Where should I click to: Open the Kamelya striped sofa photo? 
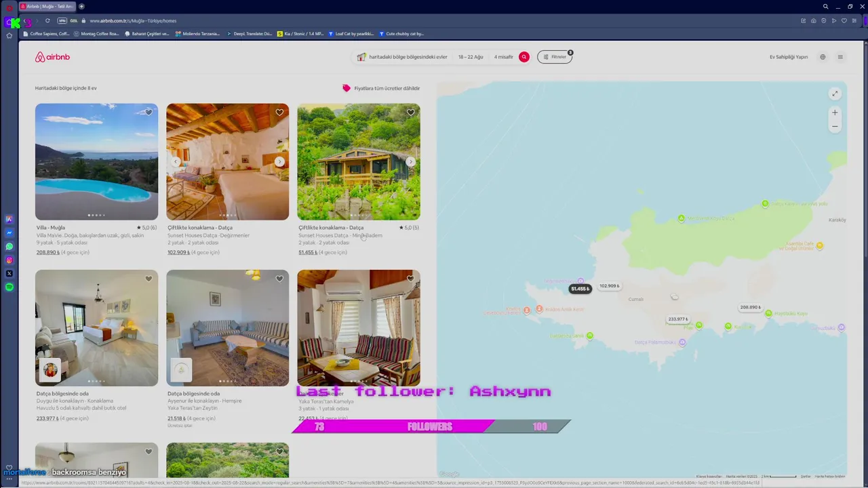(358, 328)
